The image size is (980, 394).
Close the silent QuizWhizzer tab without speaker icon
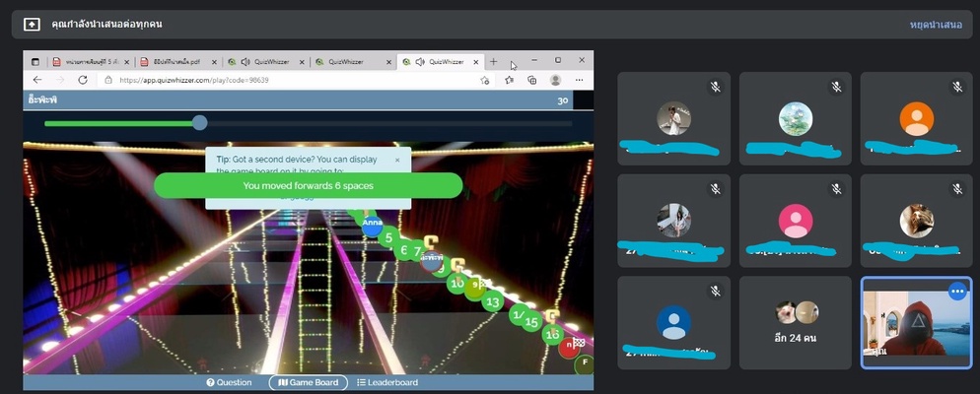pyautogui.click(x=388, y=62)
